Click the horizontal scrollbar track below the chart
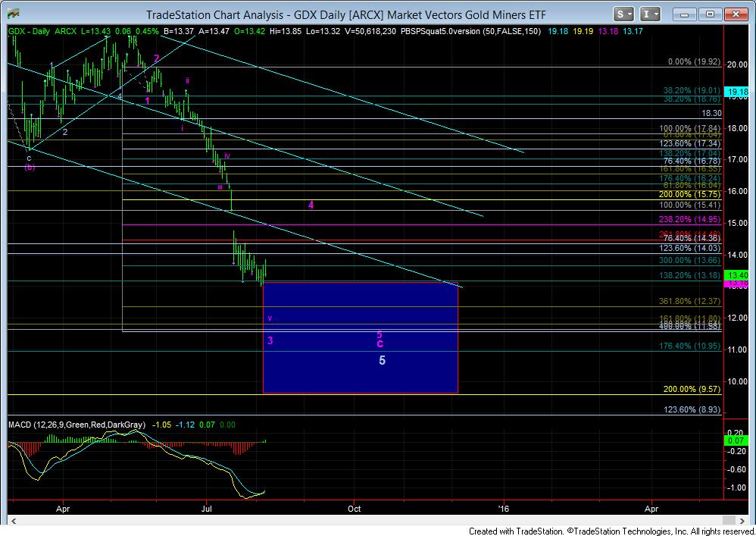 [x=377, y=521]
